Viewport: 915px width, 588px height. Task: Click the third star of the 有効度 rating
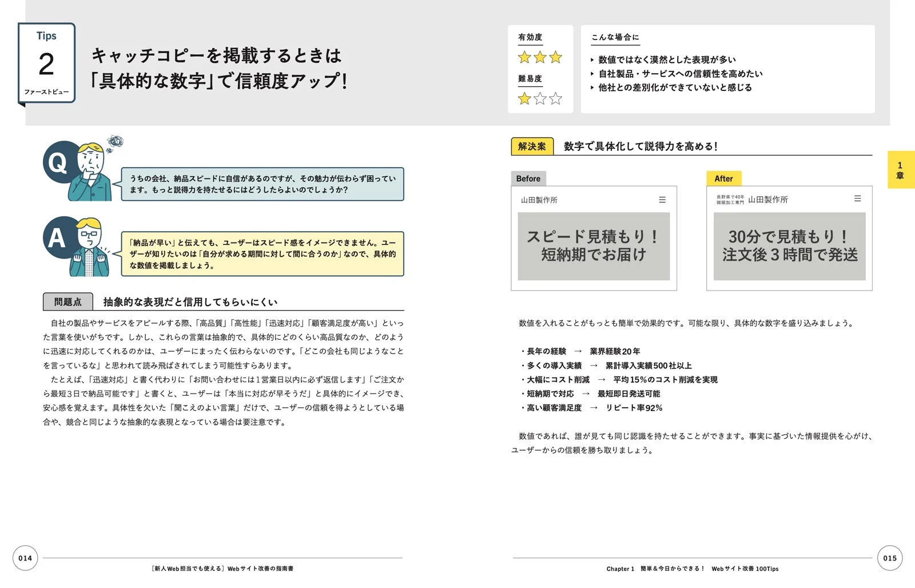555,57
